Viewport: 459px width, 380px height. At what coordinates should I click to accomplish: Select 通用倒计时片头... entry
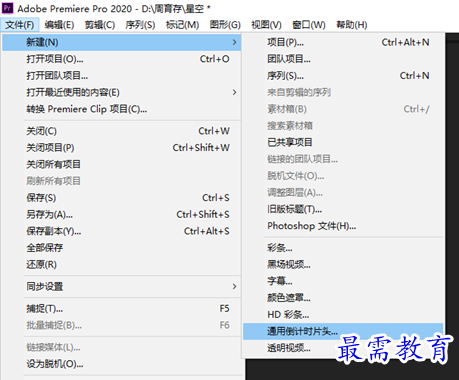[343, 331]
